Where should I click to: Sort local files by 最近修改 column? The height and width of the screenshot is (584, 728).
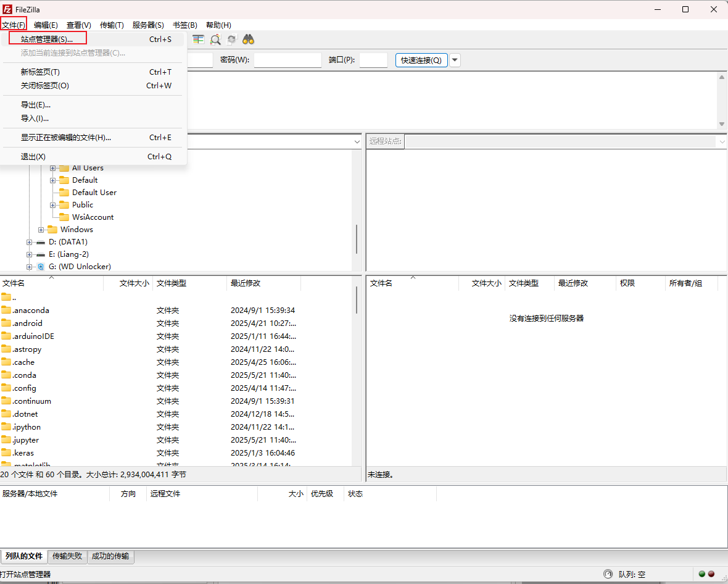click(x=263, y=283)
